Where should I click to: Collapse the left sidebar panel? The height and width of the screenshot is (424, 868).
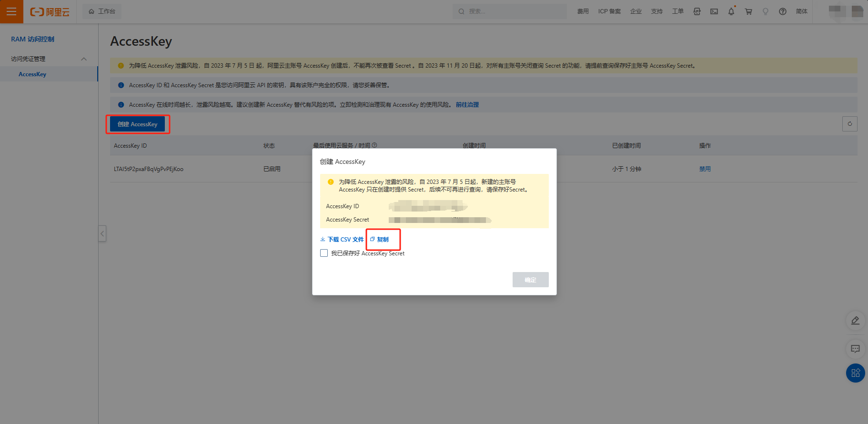(x=102, y=233)
